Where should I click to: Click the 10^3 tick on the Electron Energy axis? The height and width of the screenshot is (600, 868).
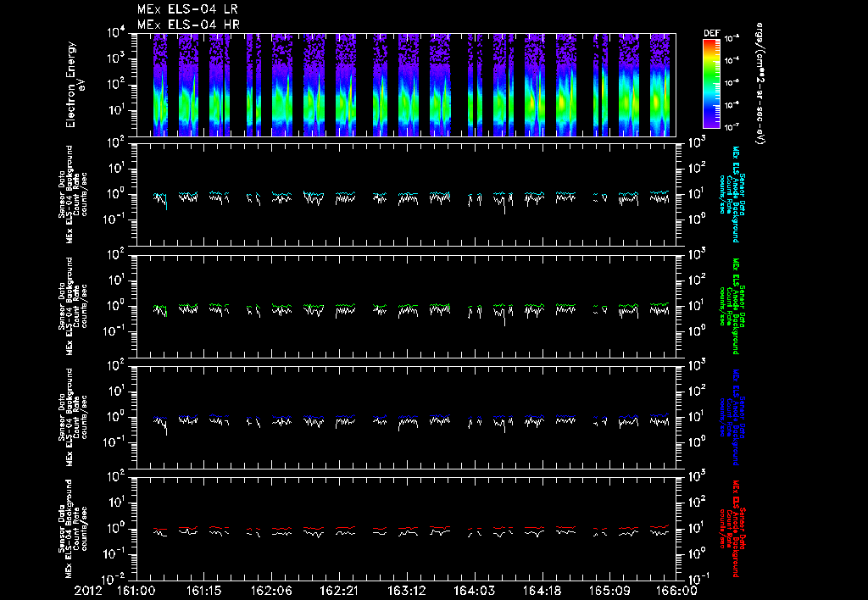coord(116,58)
